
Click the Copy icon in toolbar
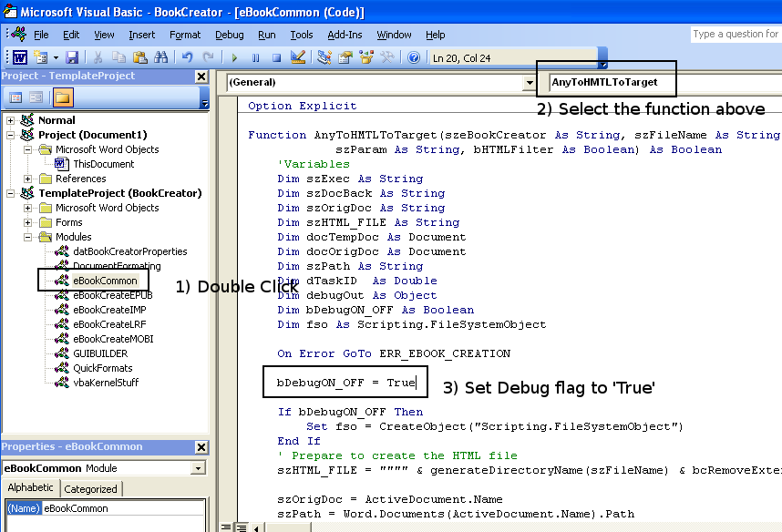click(x=118, y=57)
